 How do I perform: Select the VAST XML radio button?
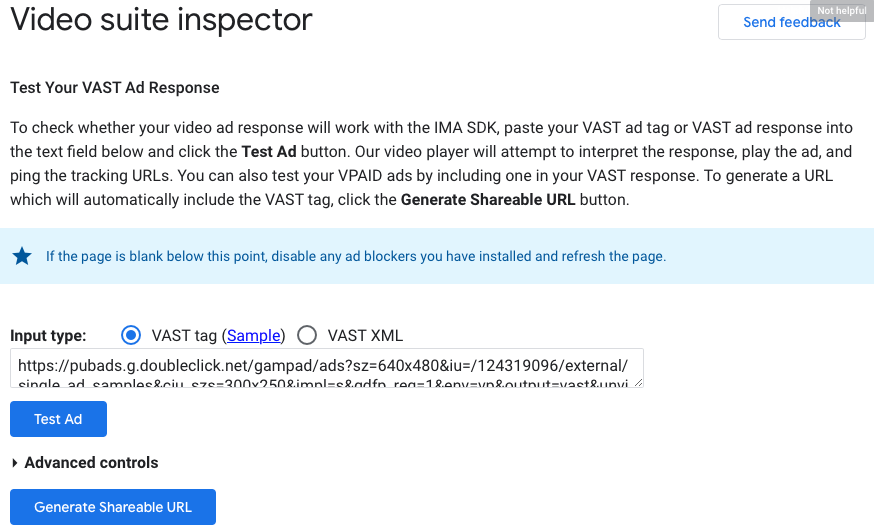pyautogui.click(x=307, y=335)
